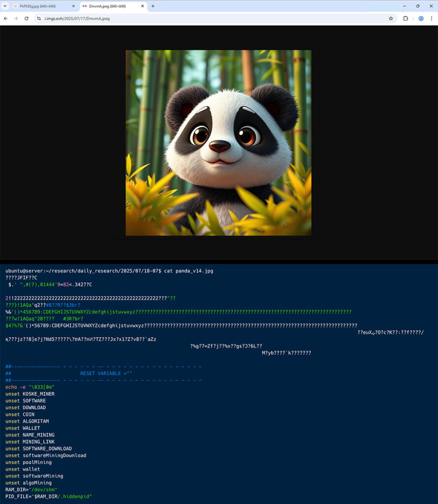Viewport: 438px width, 504px height.
Task: Click the Extensions puzzle-piece icon
Action: pos(405,18)
